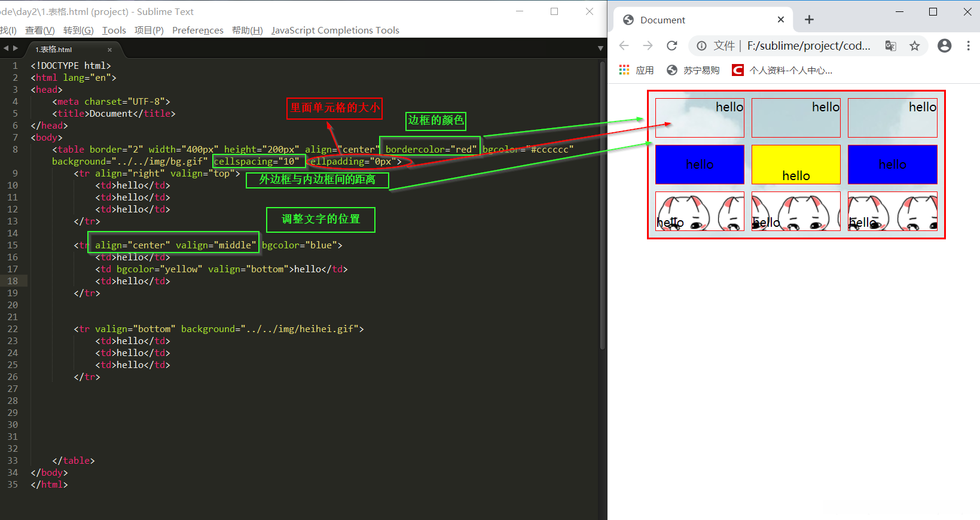980x520 pixels.
Task: Click line number 31 in the gutter
Action: [x=13, y=437]
